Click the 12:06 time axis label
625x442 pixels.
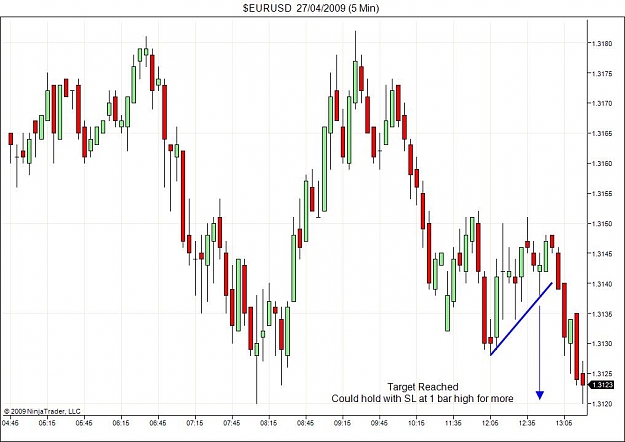(490, 423)
